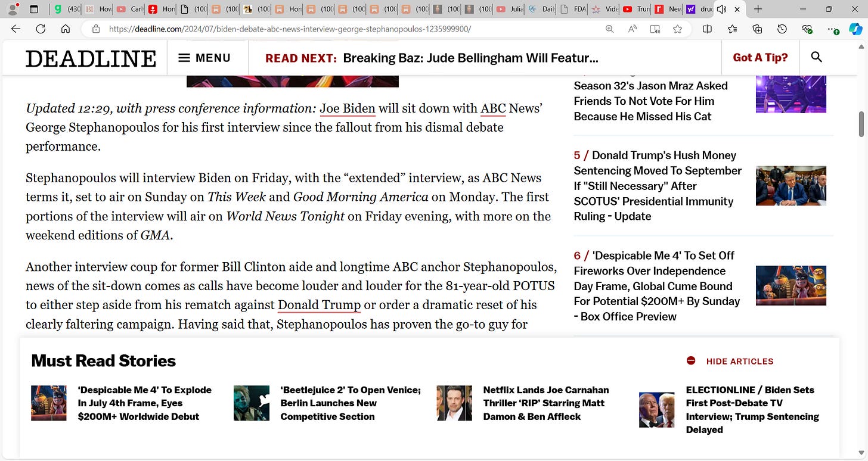This screenshot has height=461, width=868.
Task: Open 'Despicable Me 4' To Explode story
Action: tap(145, 403)
